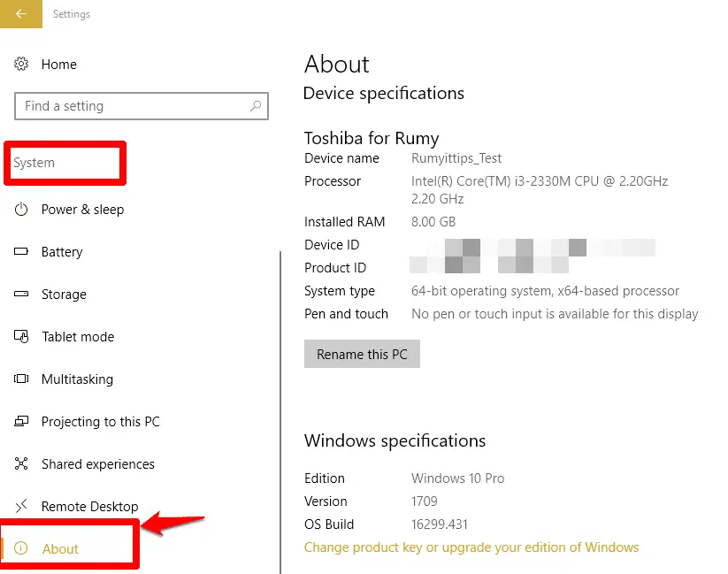
Task: Click the OS Build label
Action: (x=329, y=524)
